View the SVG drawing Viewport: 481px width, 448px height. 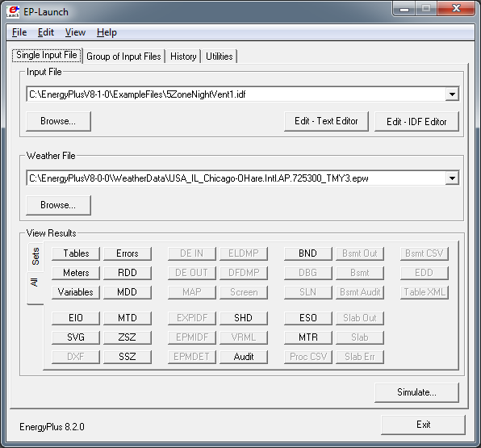click(x=76, y=337)
